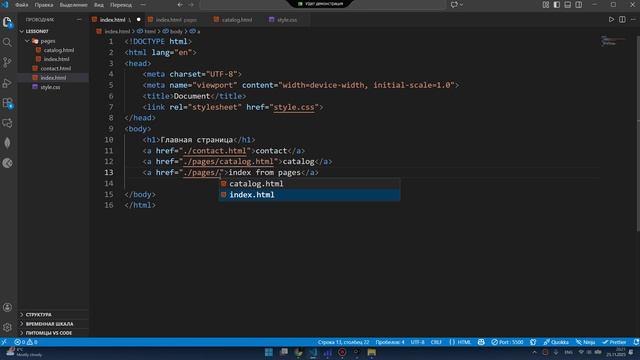Click the VS Code logo in the title bar
This screenshot has width=640, height=360.
coord(5,5)
